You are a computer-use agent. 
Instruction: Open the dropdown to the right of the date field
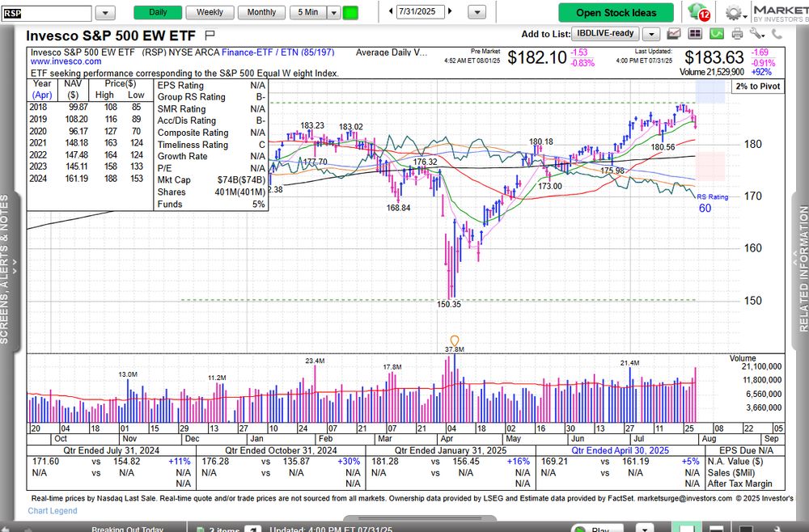(477, 12)
